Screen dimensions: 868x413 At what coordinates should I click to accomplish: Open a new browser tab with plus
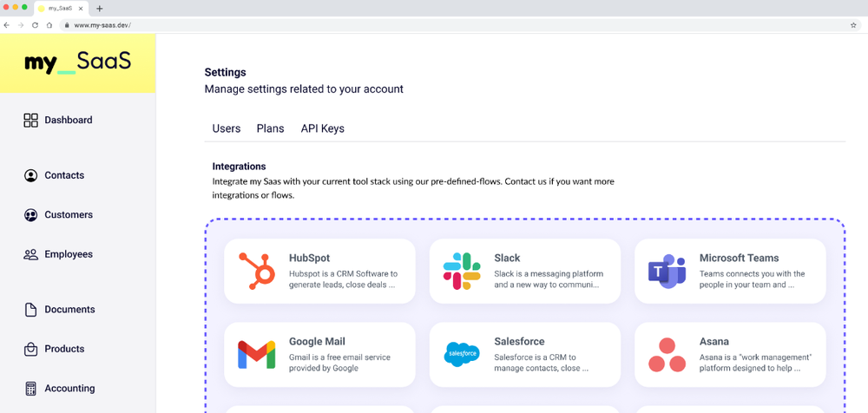click(x=100, y=9)
